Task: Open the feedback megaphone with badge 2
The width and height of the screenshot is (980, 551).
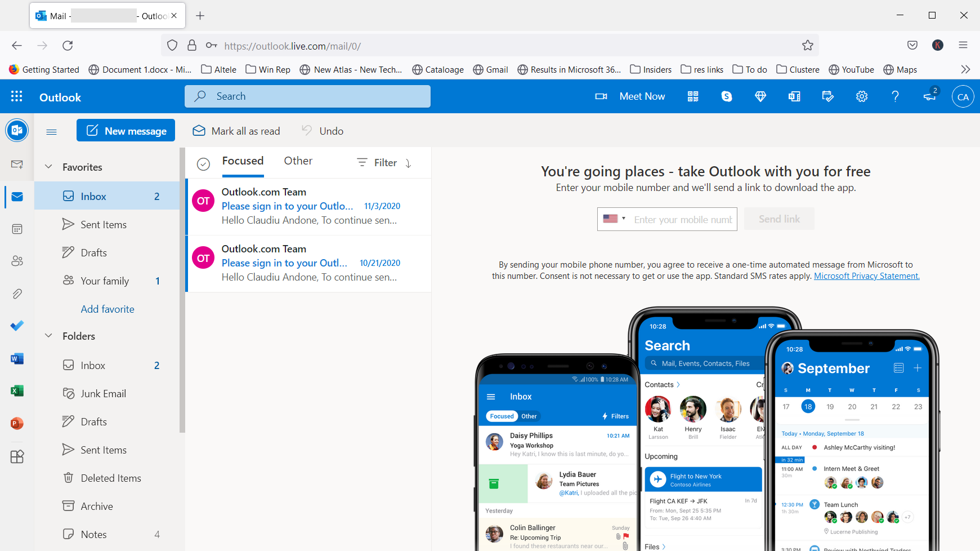Action: click(930, 95)
